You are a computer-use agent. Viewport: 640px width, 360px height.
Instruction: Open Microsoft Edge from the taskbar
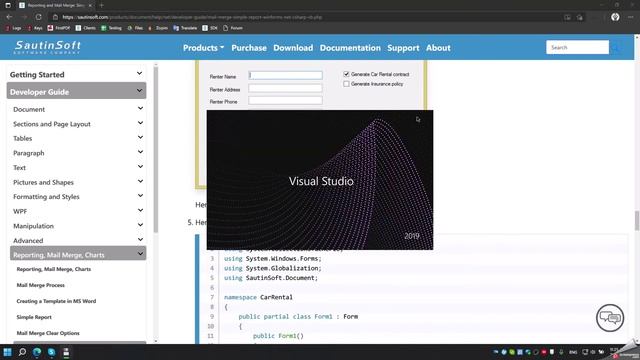pyautogui.click(x=37, y=352)
